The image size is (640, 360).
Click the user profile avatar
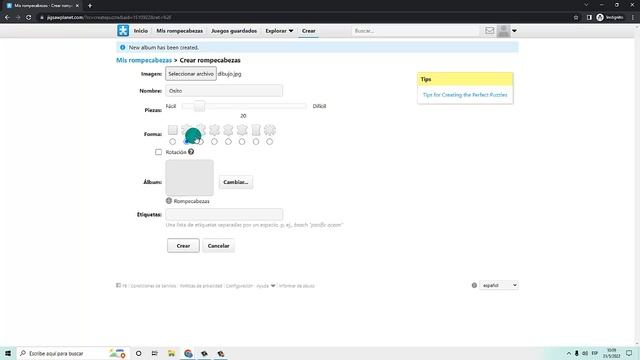click(x=503, y=31)
